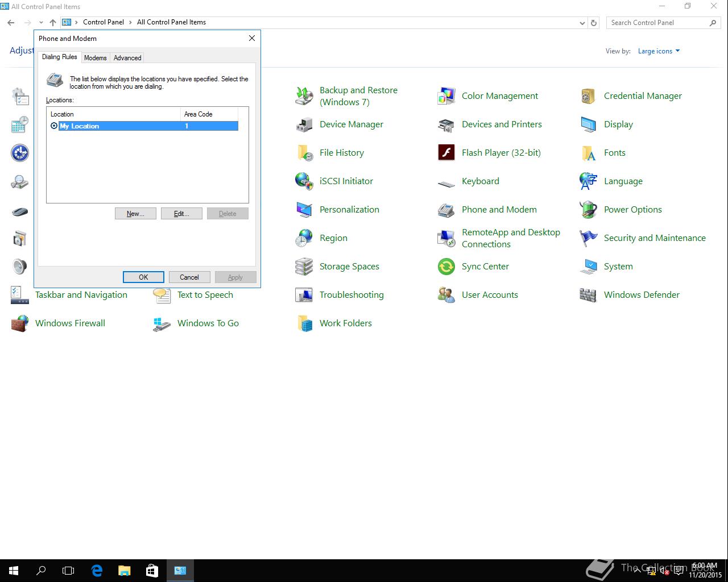Click the Location column header
Screen dimensions: 728x582
coord(114,114)
